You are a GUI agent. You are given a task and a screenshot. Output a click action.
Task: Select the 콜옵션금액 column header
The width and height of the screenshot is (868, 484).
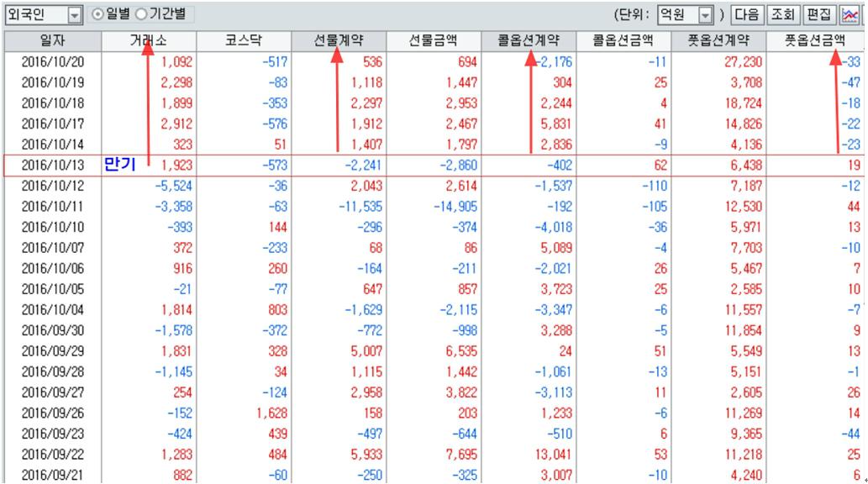click(623, 40)
